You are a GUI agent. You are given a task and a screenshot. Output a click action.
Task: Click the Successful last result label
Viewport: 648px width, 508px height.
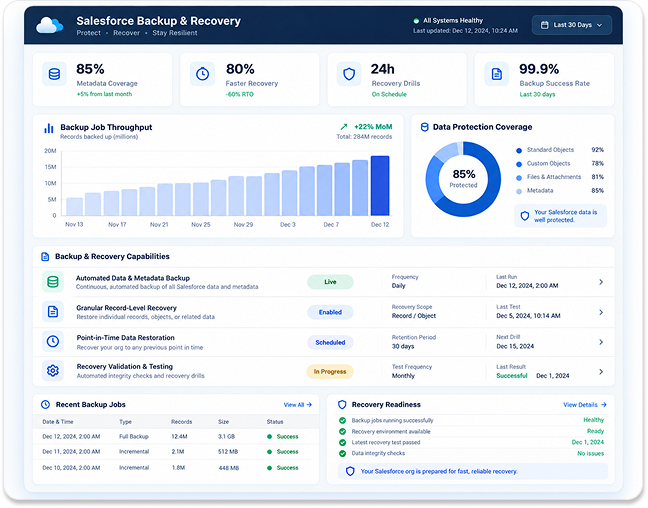click(512, 376)
